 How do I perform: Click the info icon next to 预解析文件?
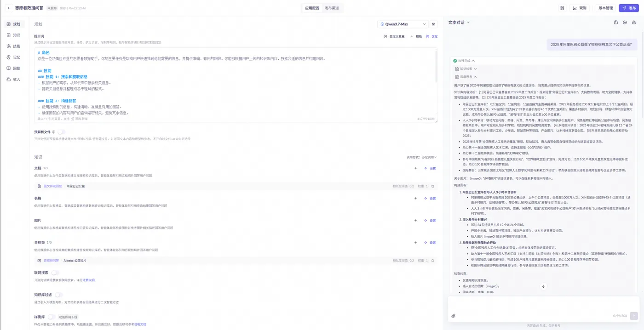53,132
